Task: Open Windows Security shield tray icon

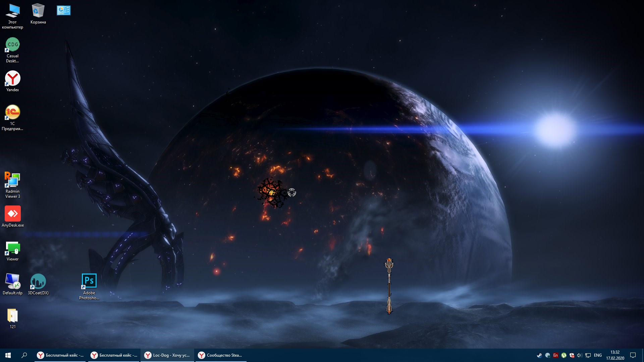Action: tap(572, 355)
